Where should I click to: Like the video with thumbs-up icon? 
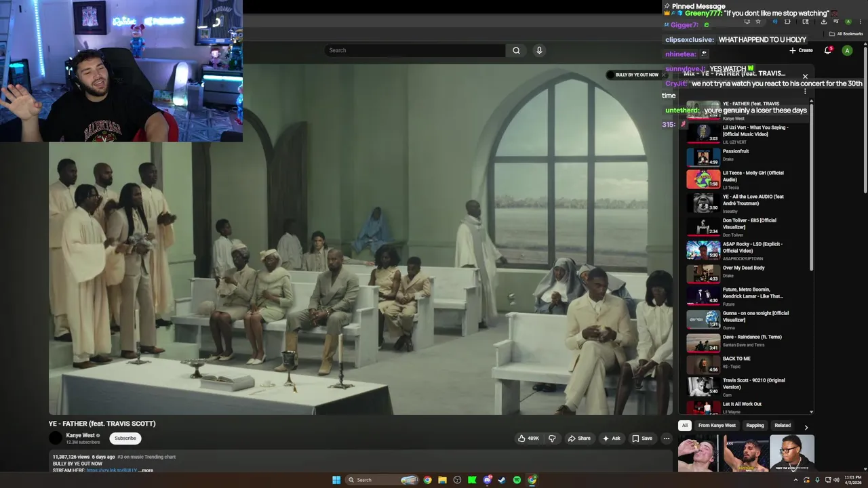(x=529, y=439)
